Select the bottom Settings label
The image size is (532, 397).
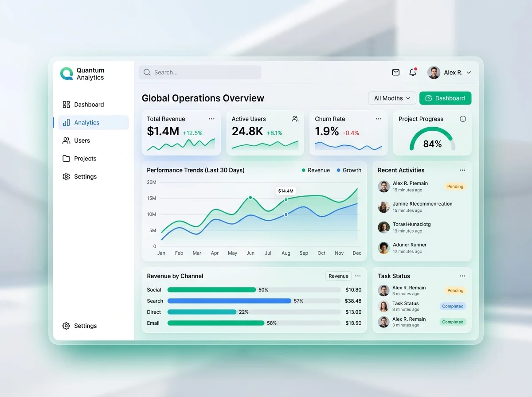click(86, 326)
